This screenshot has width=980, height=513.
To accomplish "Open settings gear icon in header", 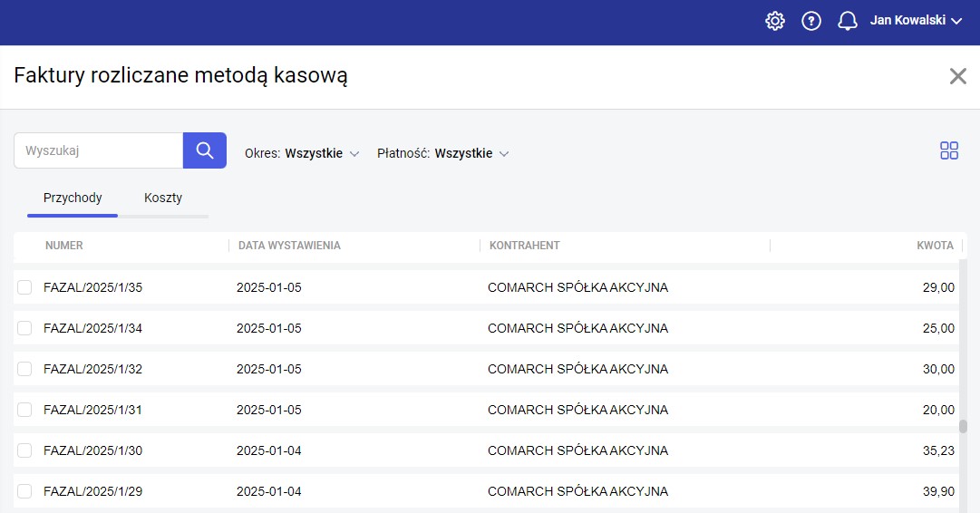I will (775, 21).
